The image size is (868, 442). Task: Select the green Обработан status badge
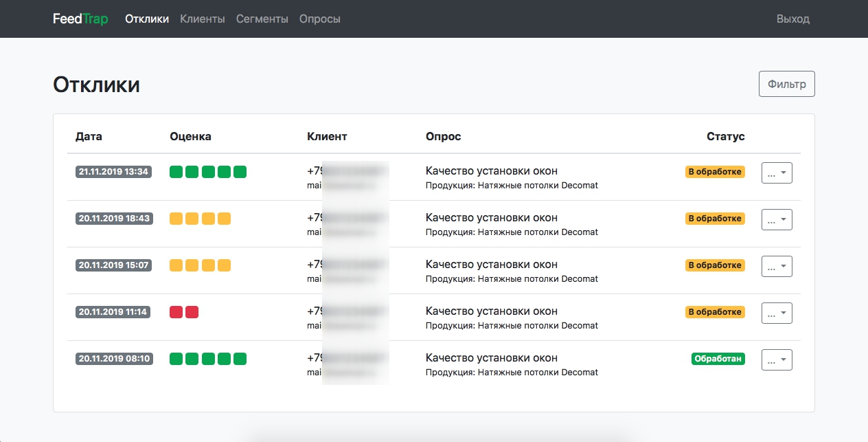click(x=718, y=359)
